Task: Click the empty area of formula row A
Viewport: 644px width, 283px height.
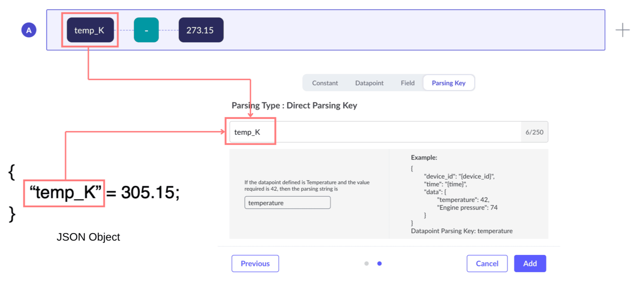Action: coord(406,30)
